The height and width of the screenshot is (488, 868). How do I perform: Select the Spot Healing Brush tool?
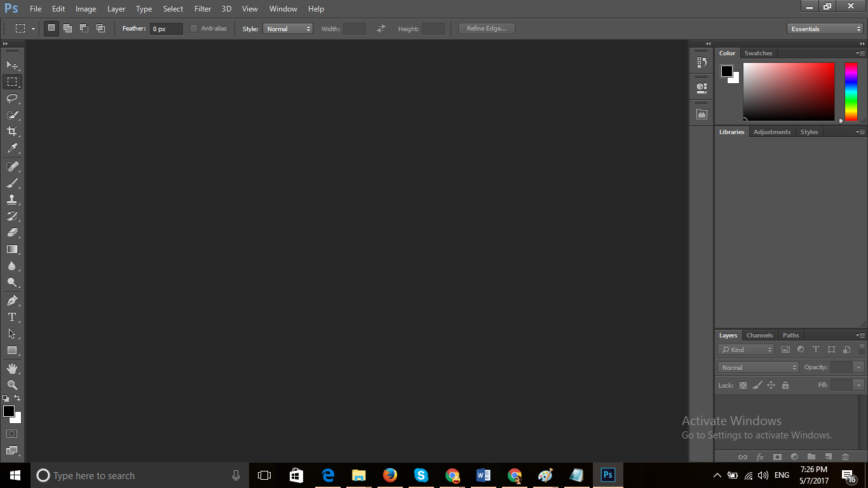[12, 166]
